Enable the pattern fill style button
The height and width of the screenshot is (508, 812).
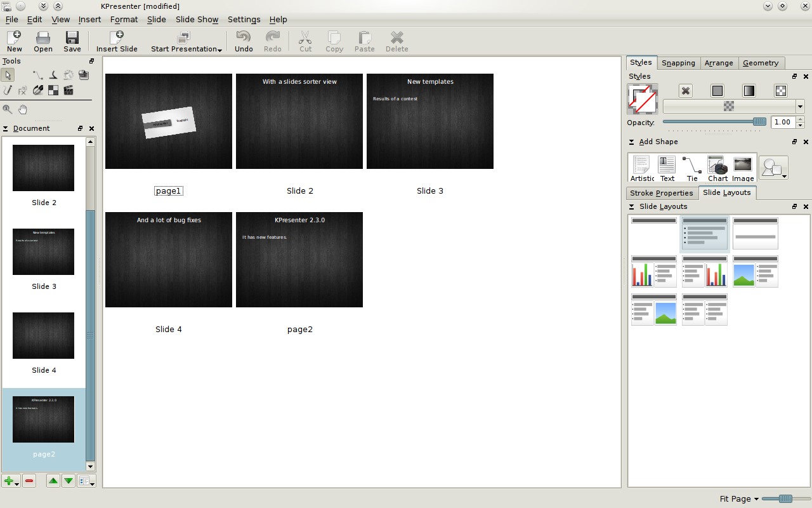781,91
